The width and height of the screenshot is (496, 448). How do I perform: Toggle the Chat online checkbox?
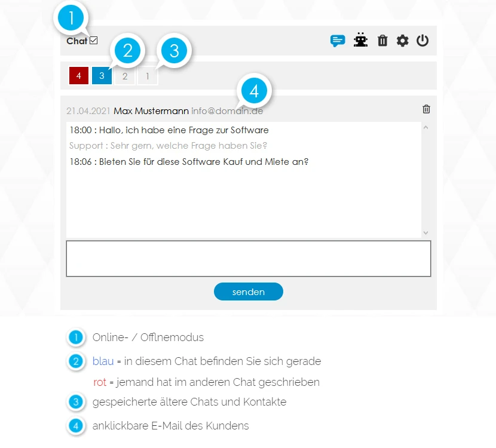(94, 41)
